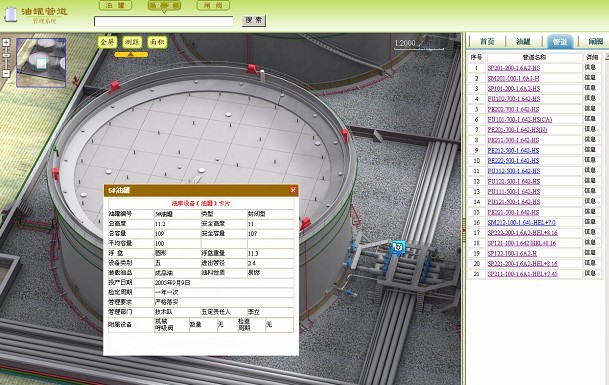Click the 搜索 search button
This screenshot has height=385, width=609.
point(254,20)
